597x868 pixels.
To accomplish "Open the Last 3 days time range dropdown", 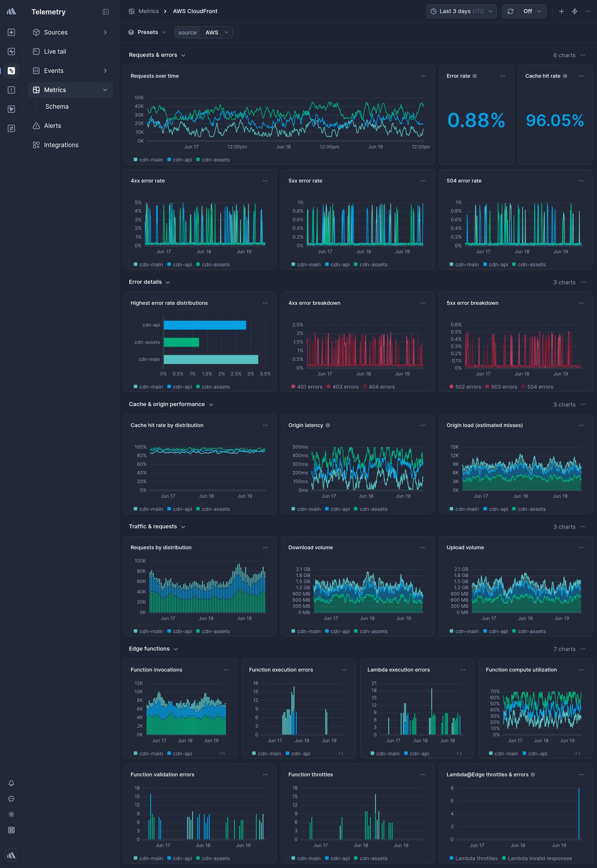I will click(x=461, y=11).
